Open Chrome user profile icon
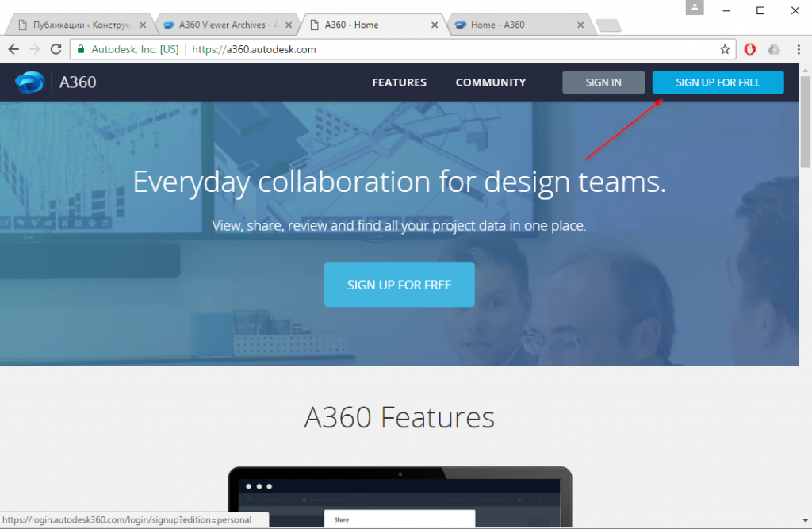The image size is (812, 529). point(695,8)
